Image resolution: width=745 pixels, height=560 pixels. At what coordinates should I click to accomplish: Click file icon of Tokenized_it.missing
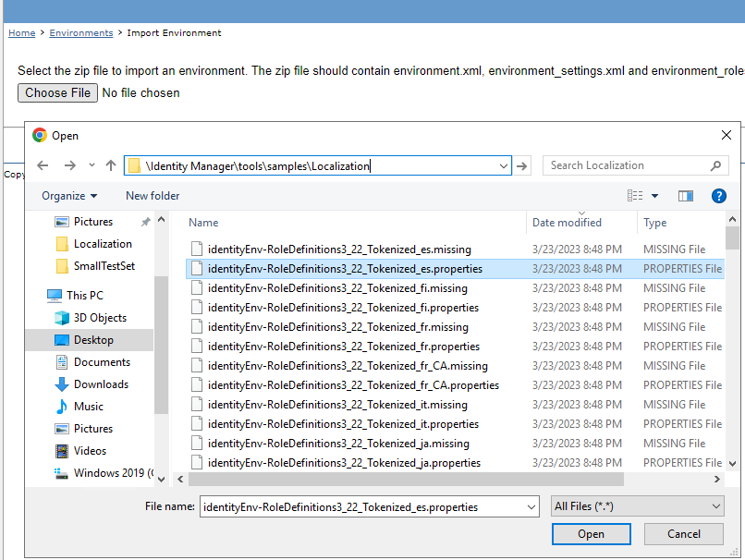pyautogui.click(x=197, y=404)
